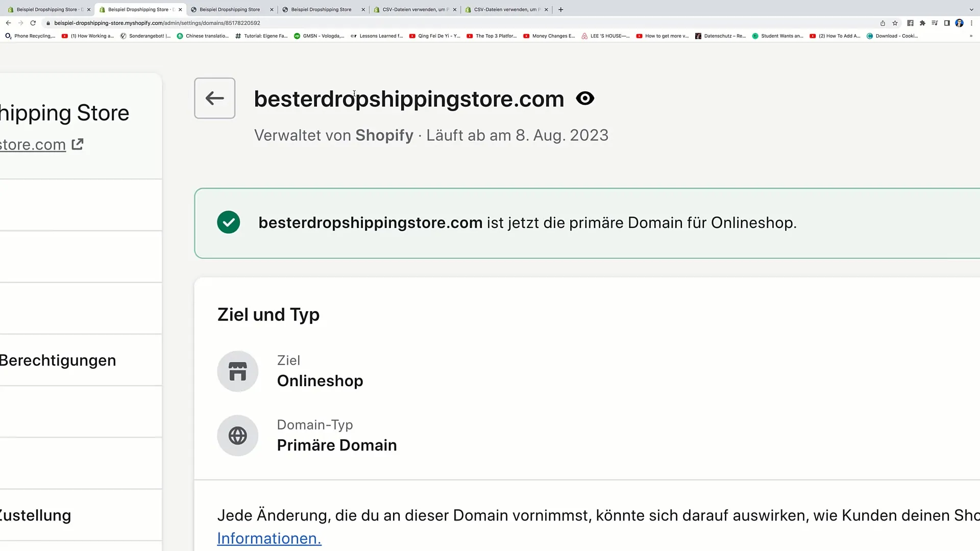
Task: Click the bold besterdropshippingstore.com text in the banner
Action: coord(370,222)
